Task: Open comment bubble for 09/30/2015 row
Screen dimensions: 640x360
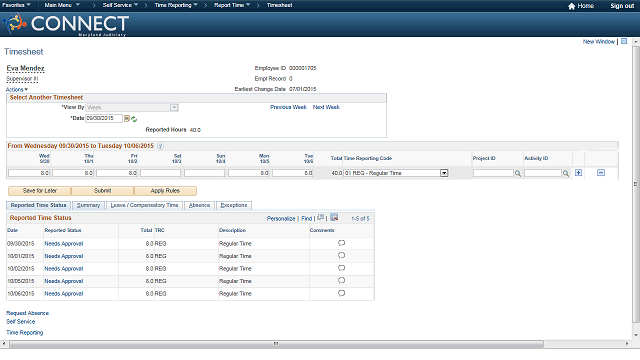Action: pyautogui.click(x=341, y=243)
